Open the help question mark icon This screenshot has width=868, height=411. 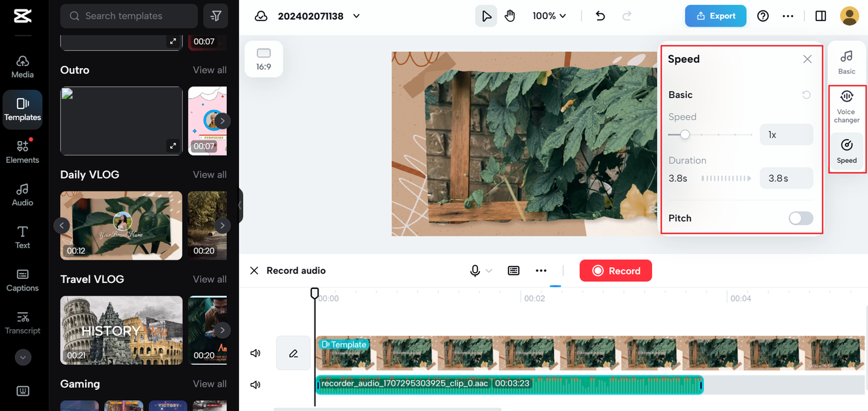coord(763,16)
